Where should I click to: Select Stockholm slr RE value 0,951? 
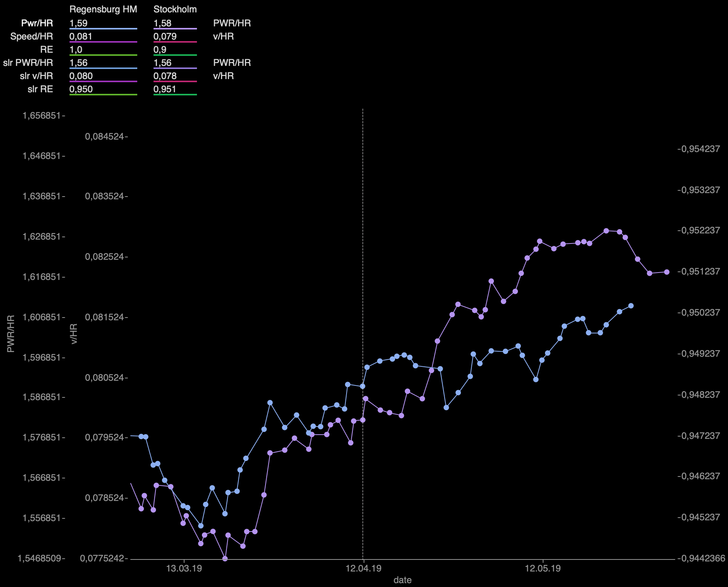[x=164, y=89]
